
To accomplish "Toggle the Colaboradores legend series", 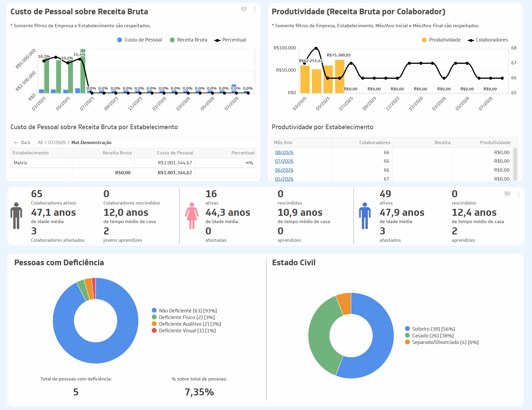I will 488,40.
